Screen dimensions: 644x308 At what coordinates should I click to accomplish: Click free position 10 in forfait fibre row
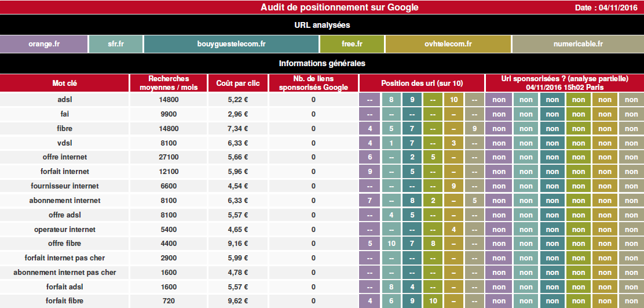pos(433,301)
